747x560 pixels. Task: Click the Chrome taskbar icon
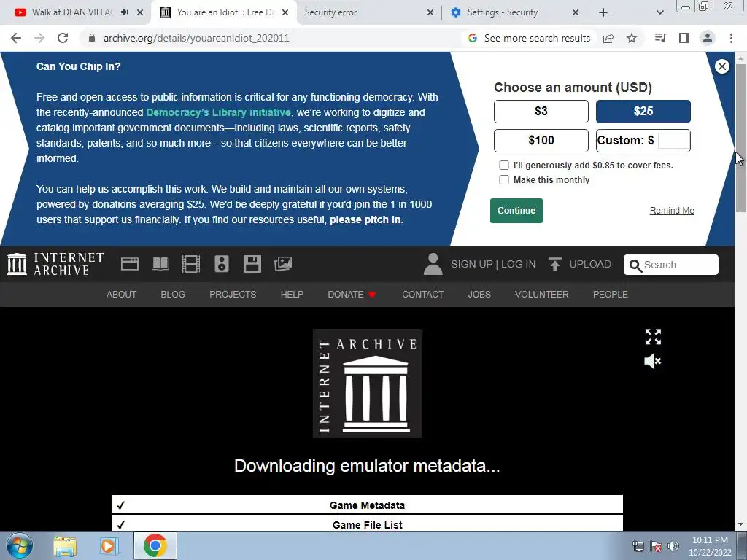point(155,545)
